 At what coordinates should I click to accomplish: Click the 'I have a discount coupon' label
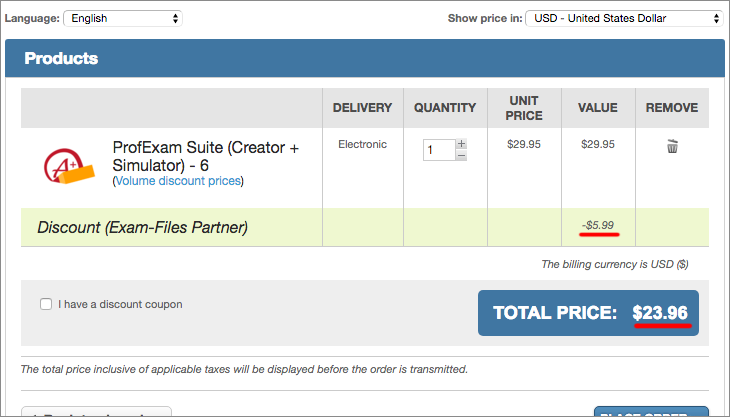(120, 304)
